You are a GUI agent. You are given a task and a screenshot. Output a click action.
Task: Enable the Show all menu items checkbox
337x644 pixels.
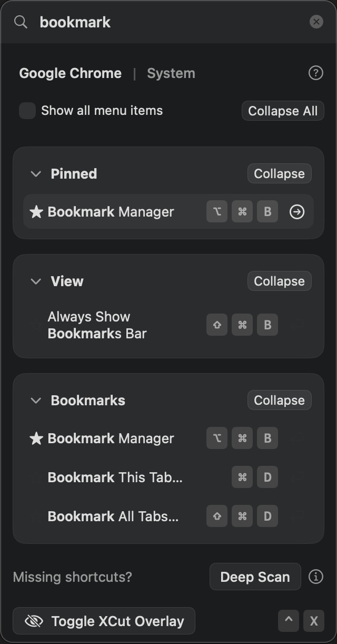coord(27,111)
